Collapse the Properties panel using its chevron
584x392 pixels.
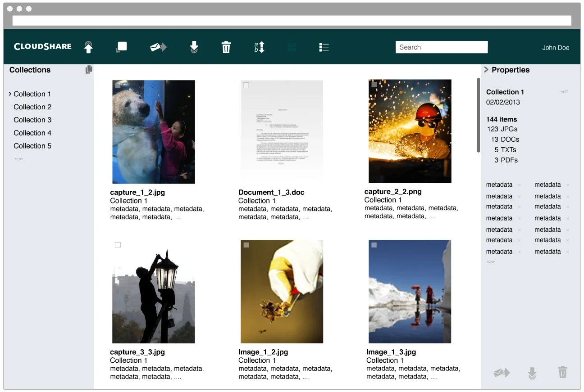[x=486, y=70]
